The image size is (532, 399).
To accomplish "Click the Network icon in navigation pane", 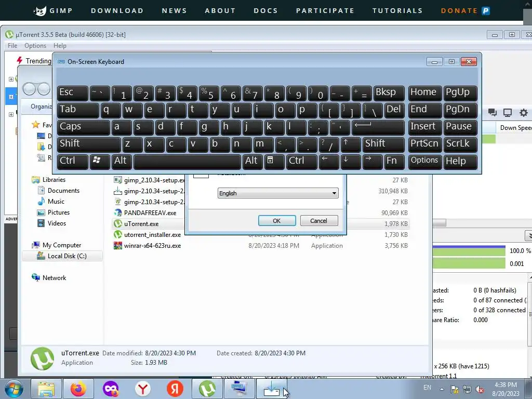I will tap(36, 277).
